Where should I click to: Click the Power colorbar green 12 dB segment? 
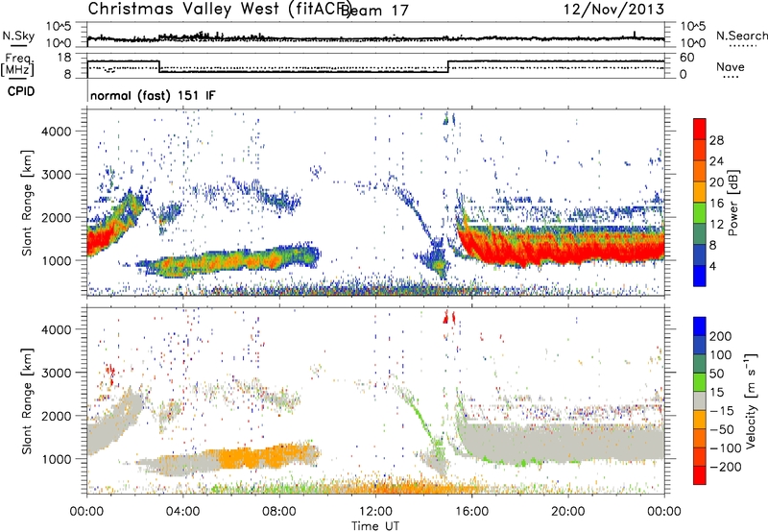pos(700,213)
